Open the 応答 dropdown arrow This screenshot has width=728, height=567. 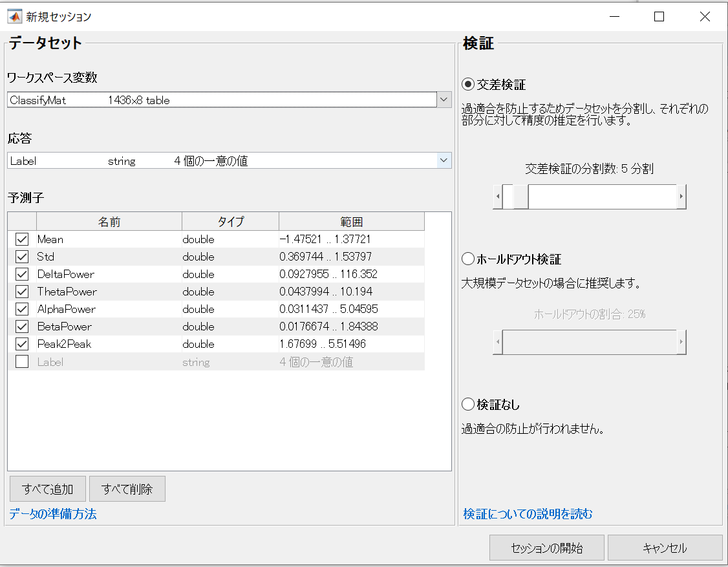(x=444, y=160)
